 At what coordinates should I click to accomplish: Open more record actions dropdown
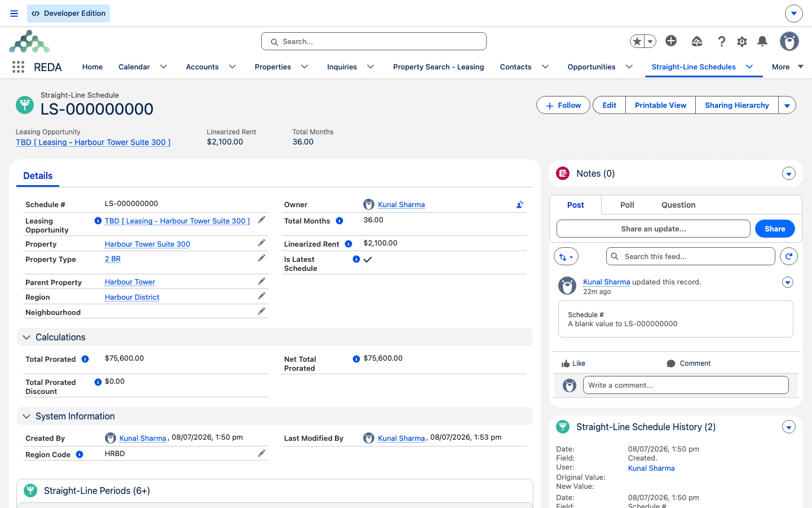tap(787, 105)
